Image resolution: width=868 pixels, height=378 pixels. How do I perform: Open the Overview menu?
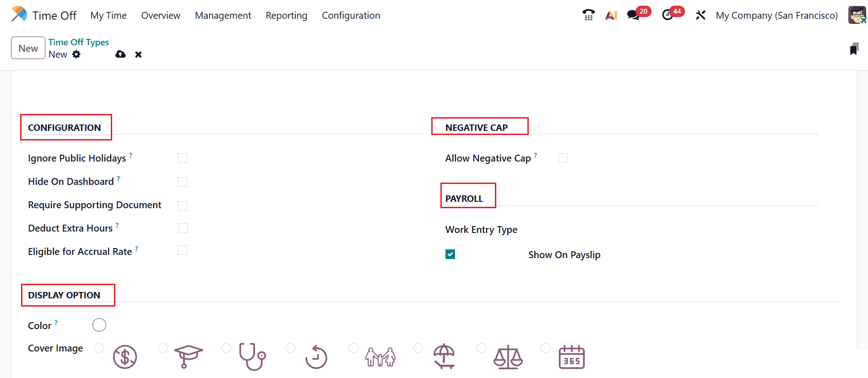pyautogui.click(x=161, y=16)
